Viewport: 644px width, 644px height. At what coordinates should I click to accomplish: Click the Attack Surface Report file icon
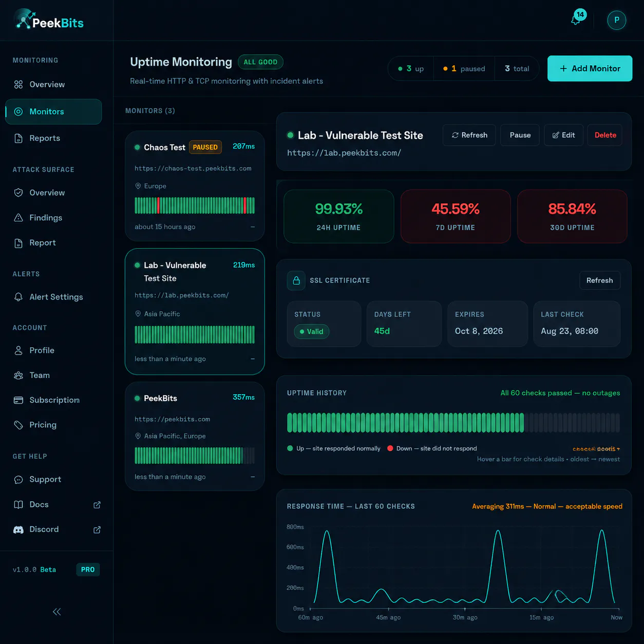[18, 243]
